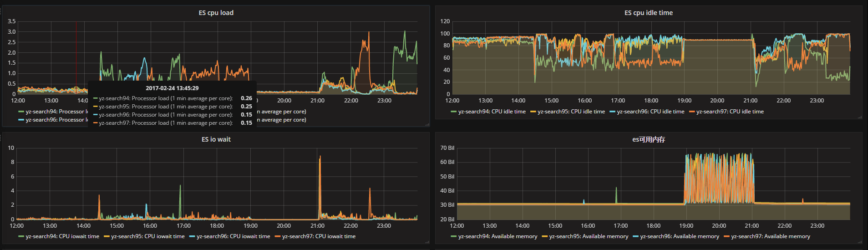868x250 pixels.
Task: Click the es可用内存 panel title
Action: [648, 139]
